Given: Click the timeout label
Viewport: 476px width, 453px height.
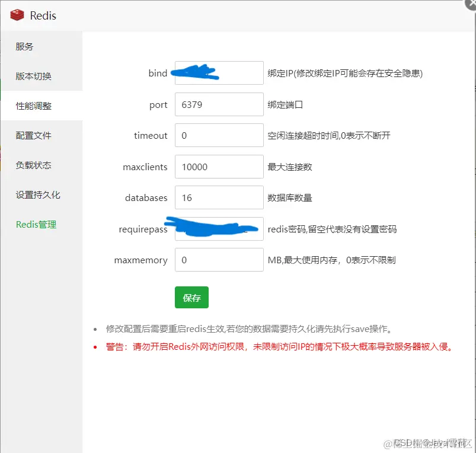Looking at the screenshot, I should (x=151, y=135).
